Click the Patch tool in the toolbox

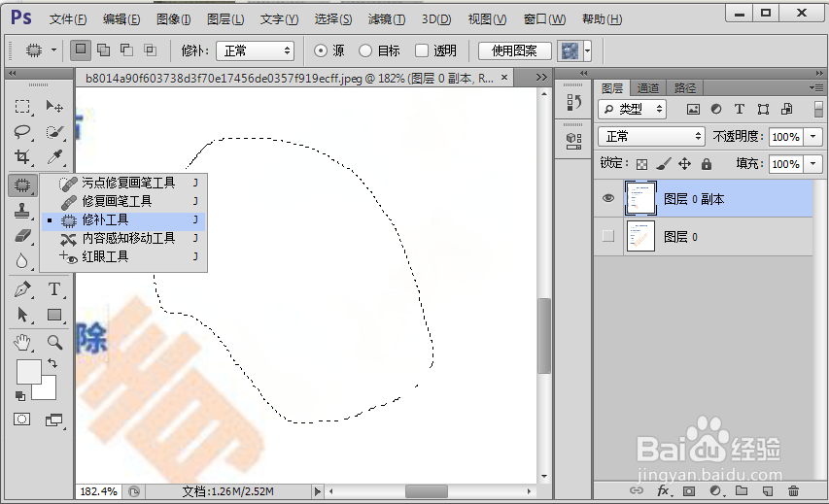(22, 185)
